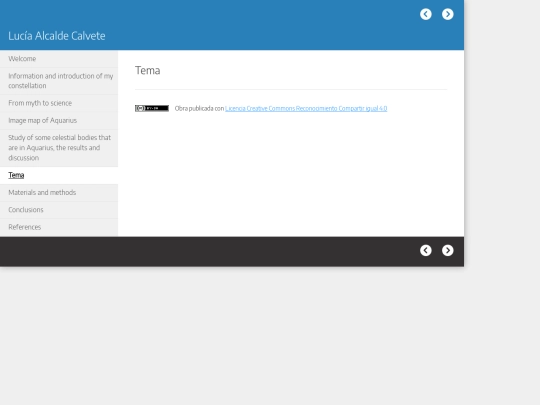Open the References page
Viewport: 540px width, 405px height.
(x=59, y=227)
